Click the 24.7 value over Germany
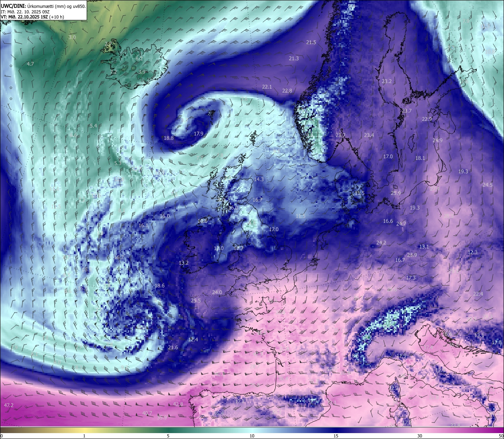Screen dimensions: 504x439 pos(401,224)
